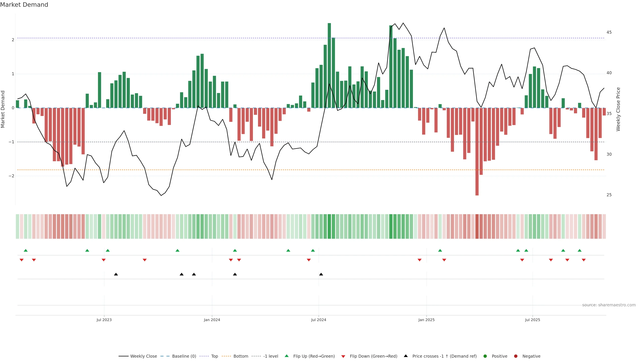Viewport: 644px width, 362px height.
Task: Click the deepest red bar in 2025
Action: point(477,151)
